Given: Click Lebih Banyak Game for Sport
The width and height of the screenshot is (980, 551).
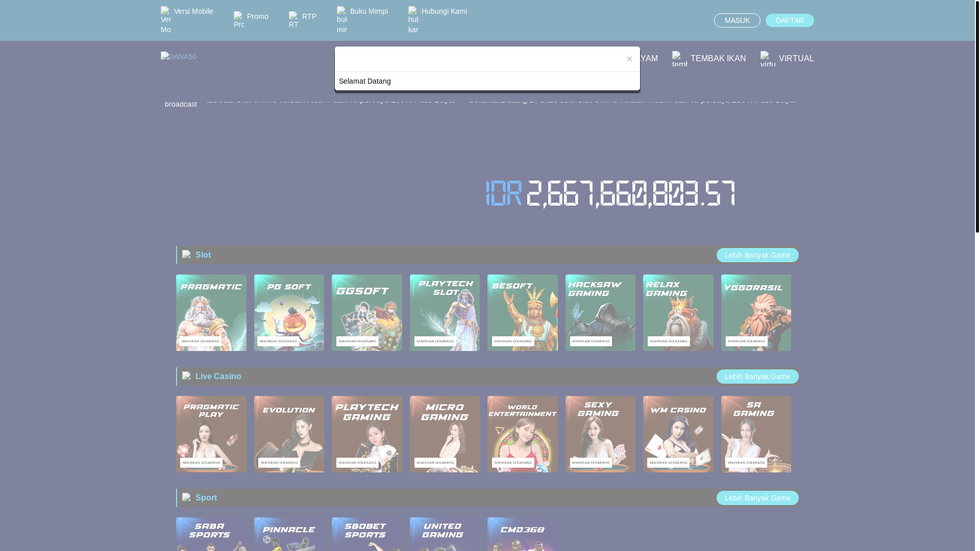Looking at the screenshot, I should tap(757, 498).
